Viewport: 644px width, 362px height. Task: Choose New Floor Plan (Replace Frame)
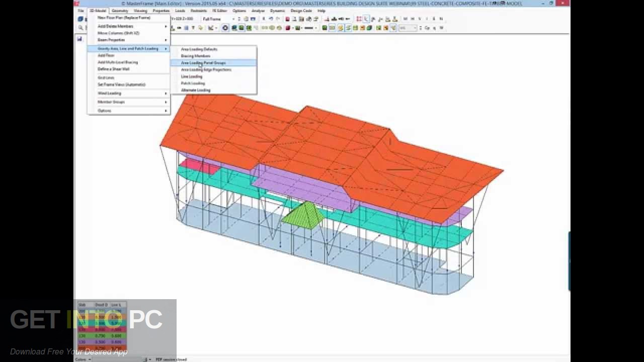coord(124,18)
